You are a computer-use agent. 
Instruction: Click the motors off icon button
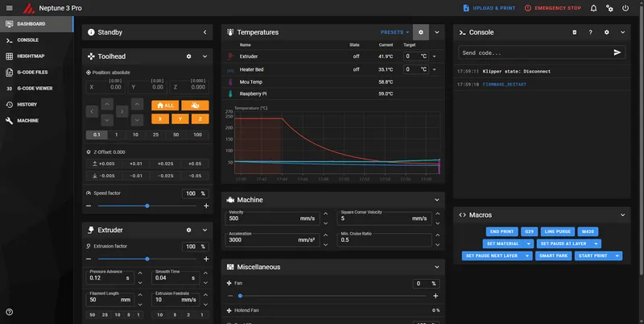pyautogui.click(x=195, y=105)
